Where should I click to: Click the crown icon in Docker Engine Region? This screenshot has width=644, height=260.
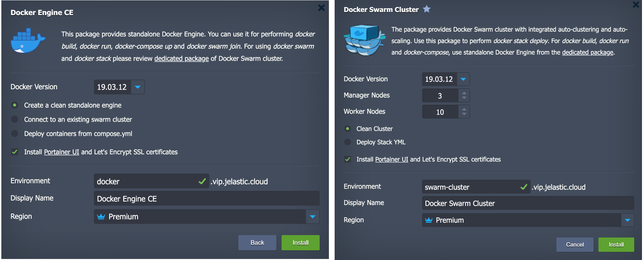[x=101, y=217]
